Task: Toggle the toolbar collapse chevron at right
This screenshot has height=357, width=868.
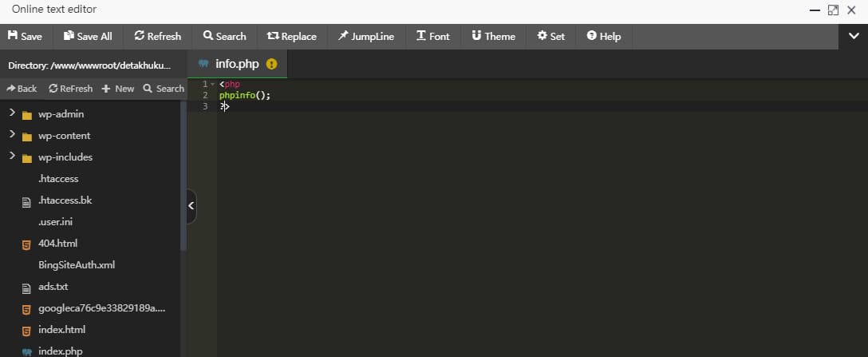Action: (852, 36)
